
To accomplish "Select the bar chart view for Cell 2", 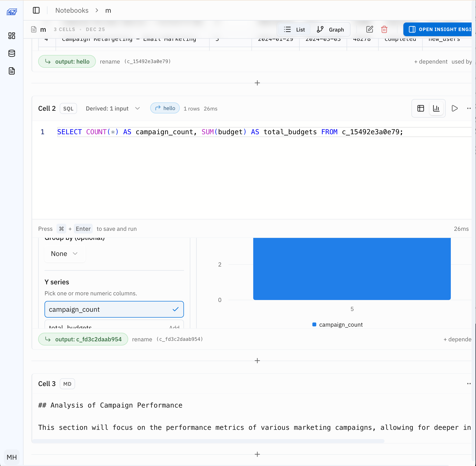I will [436, 108].
